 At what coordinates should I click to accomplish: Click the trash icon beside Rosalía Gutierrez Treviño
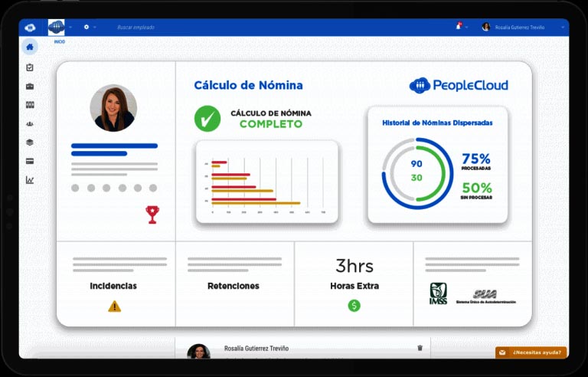[x=420, y=348]
